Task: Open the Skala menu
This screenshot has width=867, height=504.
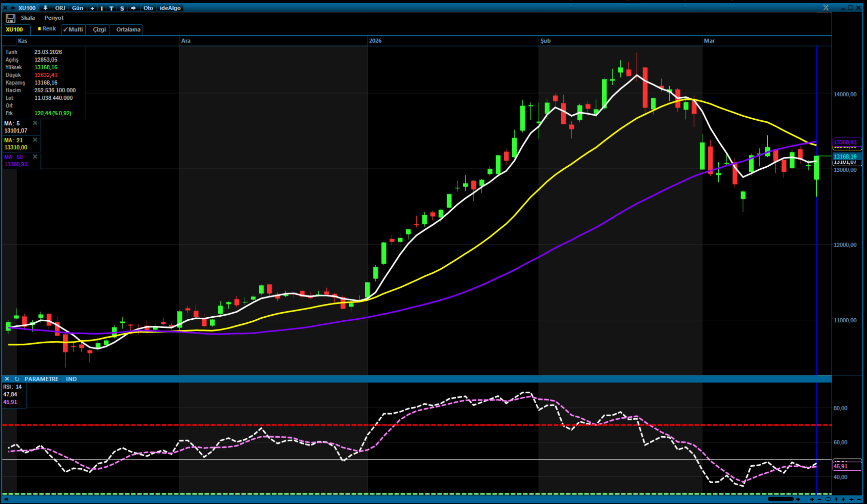Action: click(x=28, y=18)
